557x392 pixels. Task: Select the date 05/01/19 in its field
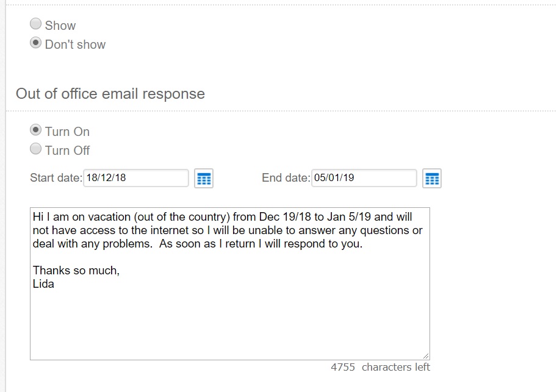click(x=332, y=178)
